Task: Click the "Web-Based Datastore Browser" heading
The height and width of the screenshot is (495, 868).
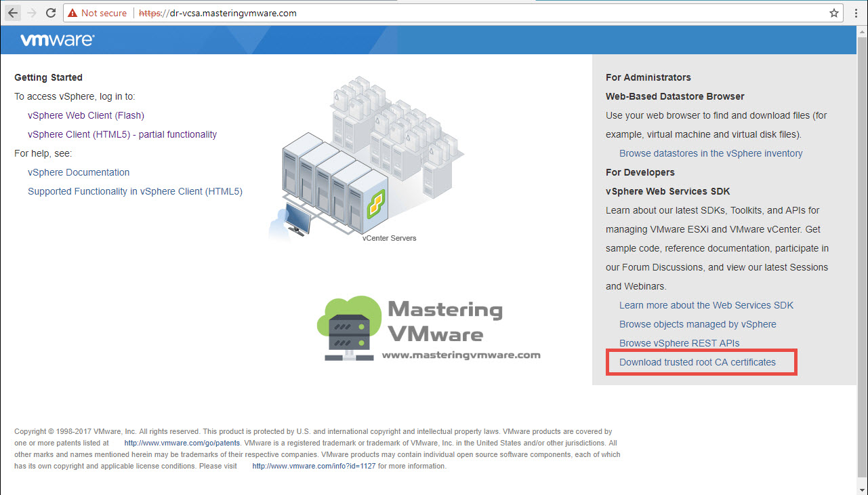Action: point(675,96)
